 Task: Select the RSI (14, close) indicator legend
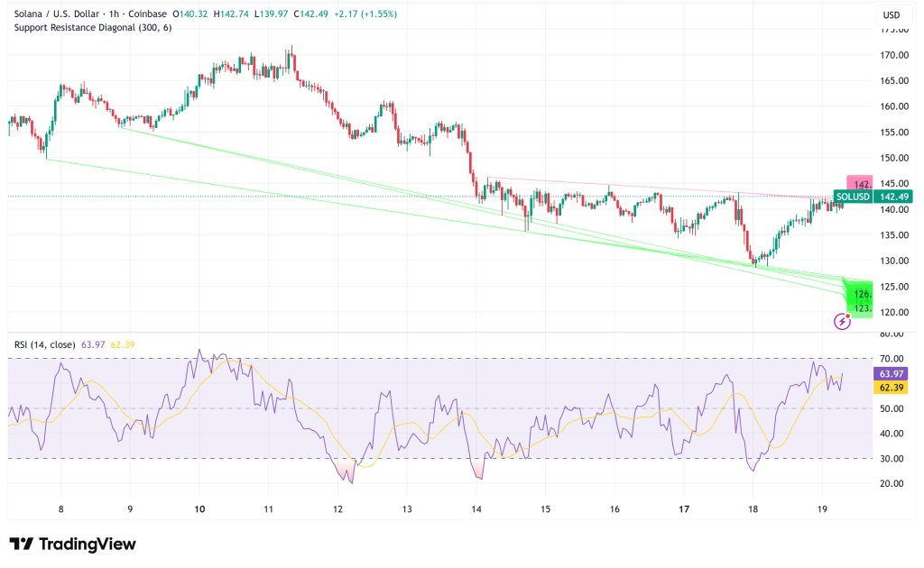45,343
